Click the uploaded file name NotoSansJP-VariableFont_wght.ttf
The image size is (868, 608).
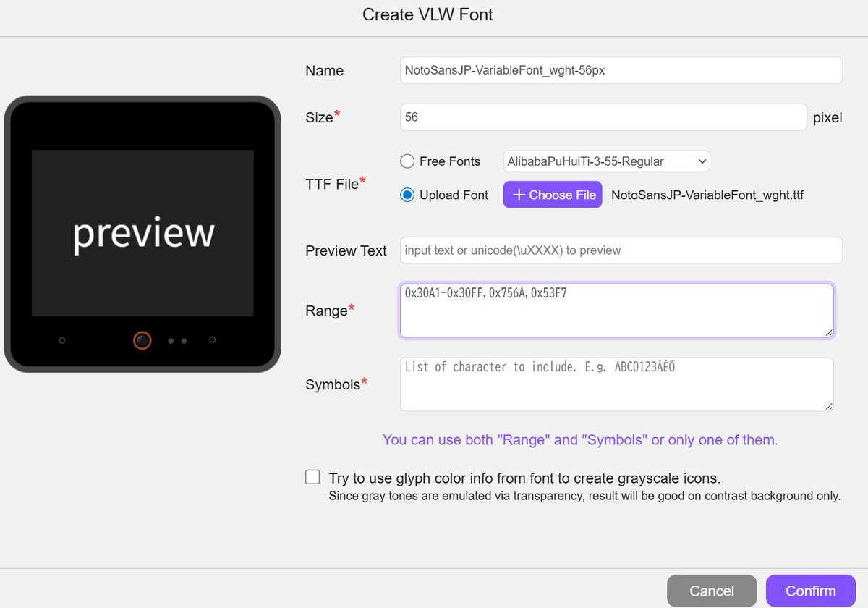[707, 195]
